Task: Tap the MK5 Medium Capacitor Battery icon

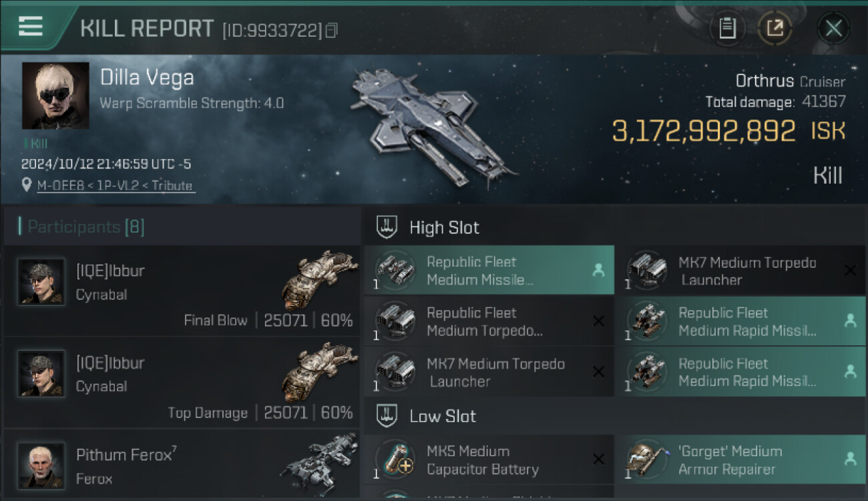Action: point(395,460)
